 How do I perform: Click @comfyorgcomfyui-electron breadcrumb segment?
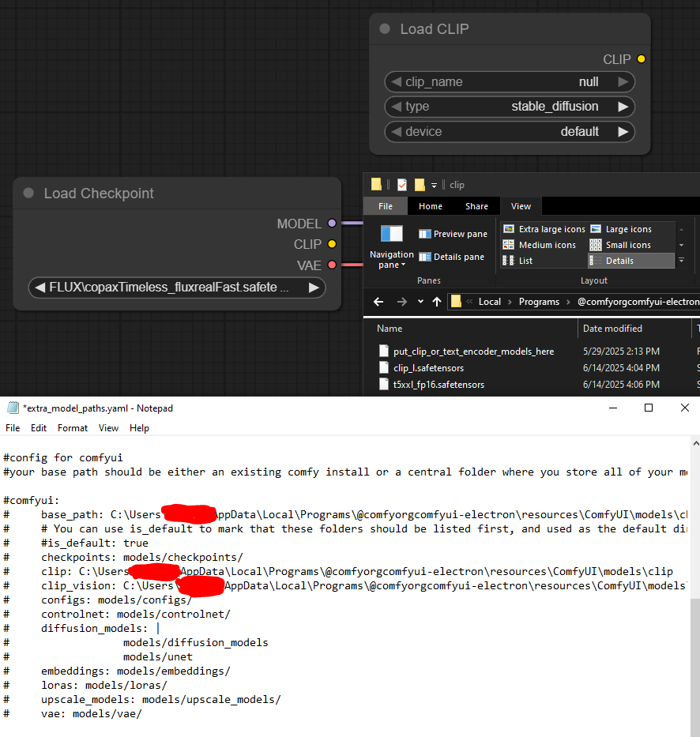point(638,302)
